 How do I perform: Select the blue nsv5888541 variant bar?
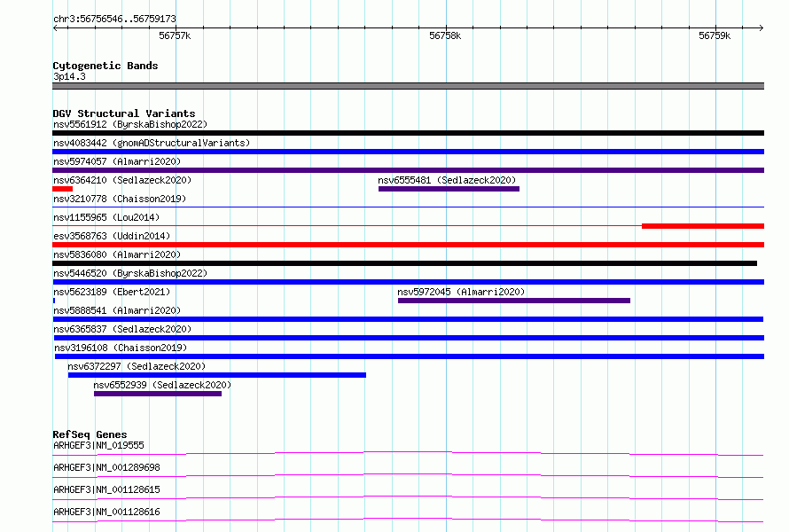coord(408,319)
